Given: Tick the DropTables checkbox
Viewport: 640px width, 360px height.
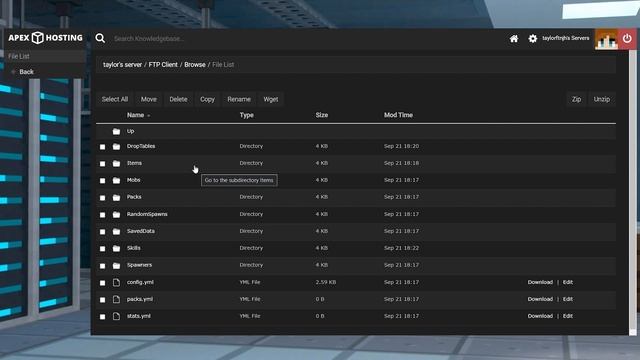Looking at the screenshot, I should (x=102, y=147).
